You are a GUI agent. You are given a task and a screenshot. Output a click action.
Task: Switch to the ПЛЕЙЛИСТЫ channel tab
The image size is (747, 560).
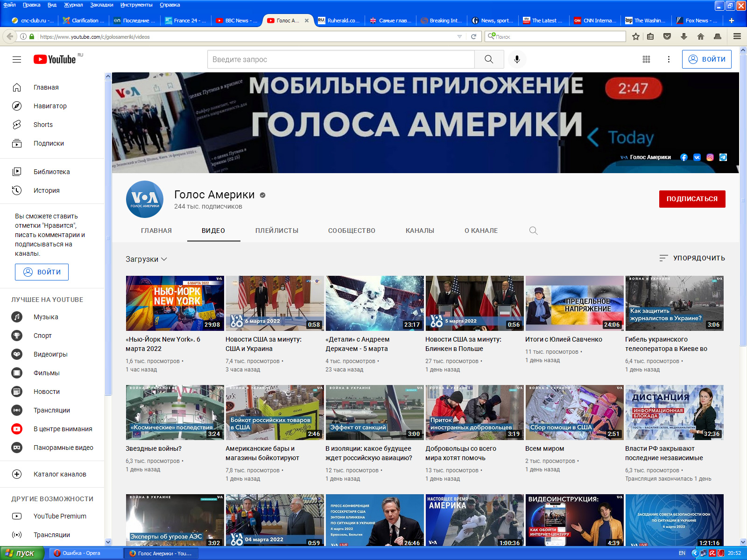(277, 231)
